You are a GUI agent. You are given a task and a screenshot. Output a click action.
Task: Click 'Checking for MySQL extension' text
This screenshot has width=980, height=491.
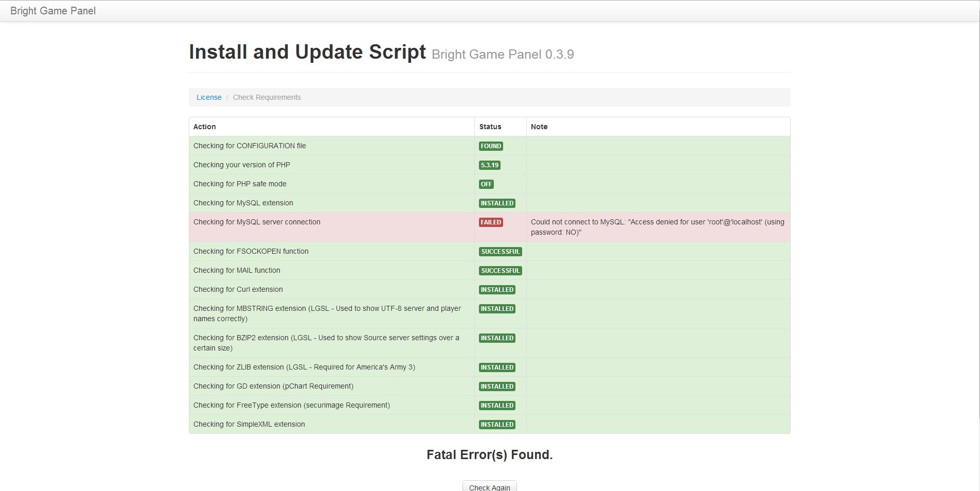tap(243, 203)
